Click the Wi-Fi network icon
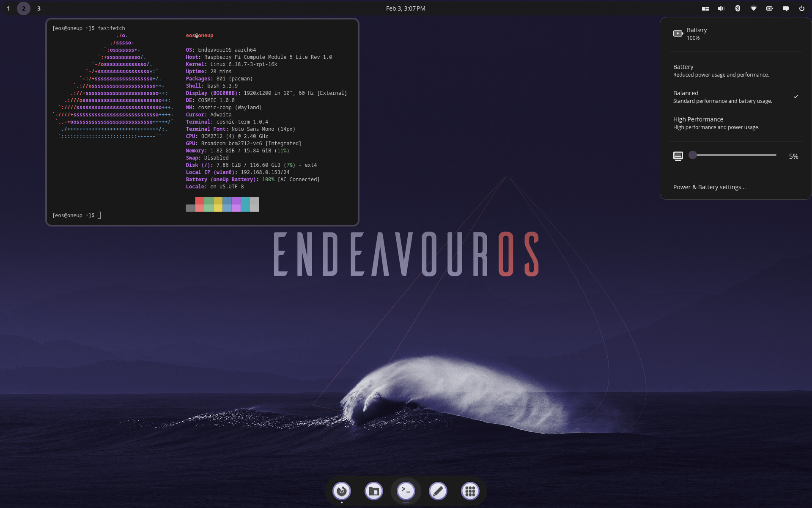Image resolution: width=812 pixels, height=508 pixels. click(754, 8)
